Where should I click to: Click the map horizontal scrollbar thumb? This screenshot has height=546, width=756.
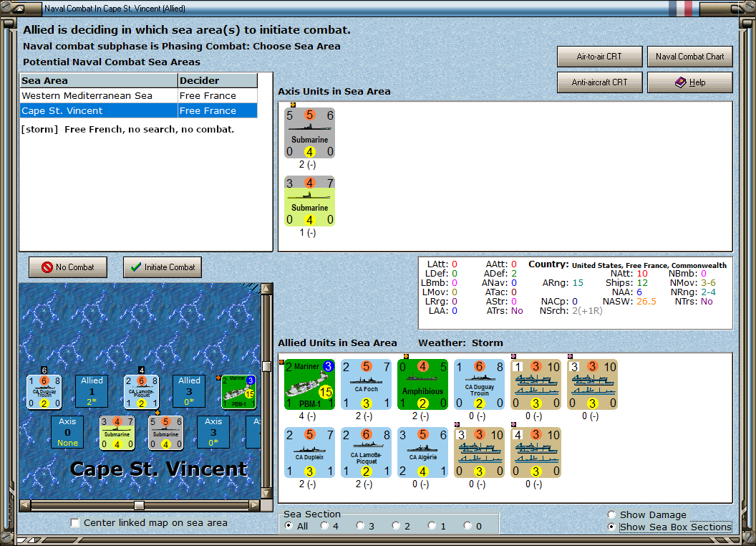(x=139, y=505)
